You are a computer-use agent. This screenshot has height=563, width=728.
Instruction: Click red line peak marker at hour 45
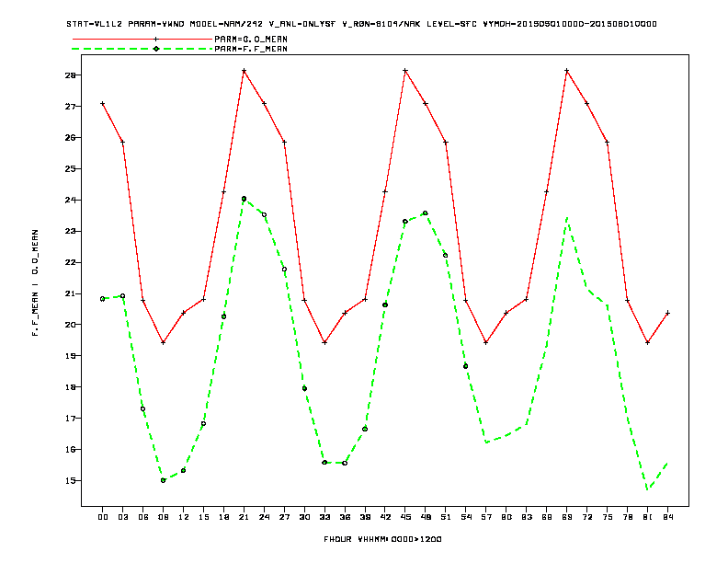tap(405, 71)
